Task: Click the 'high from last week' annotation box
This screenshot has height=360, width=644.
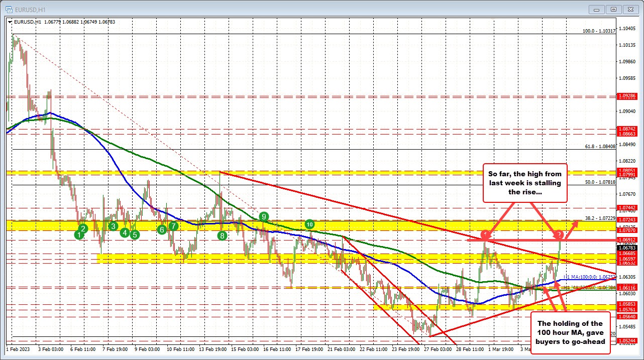Action: 525,183
